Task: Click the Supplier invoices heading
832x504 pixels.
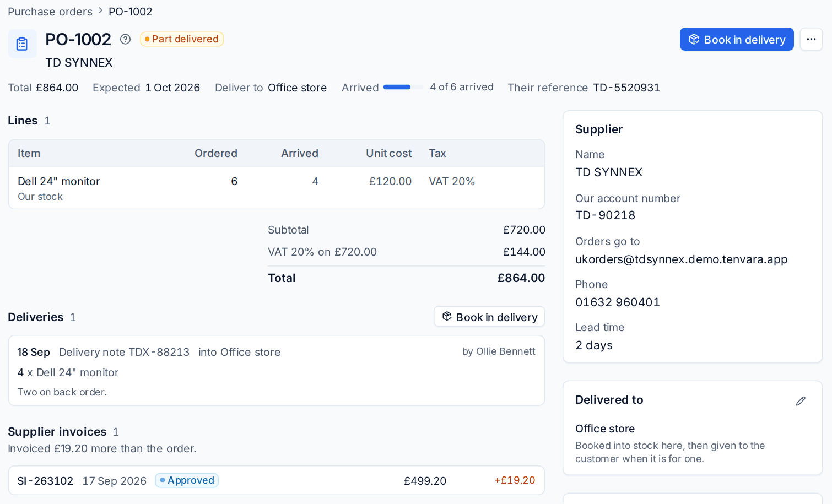Action: click(57, 432)
